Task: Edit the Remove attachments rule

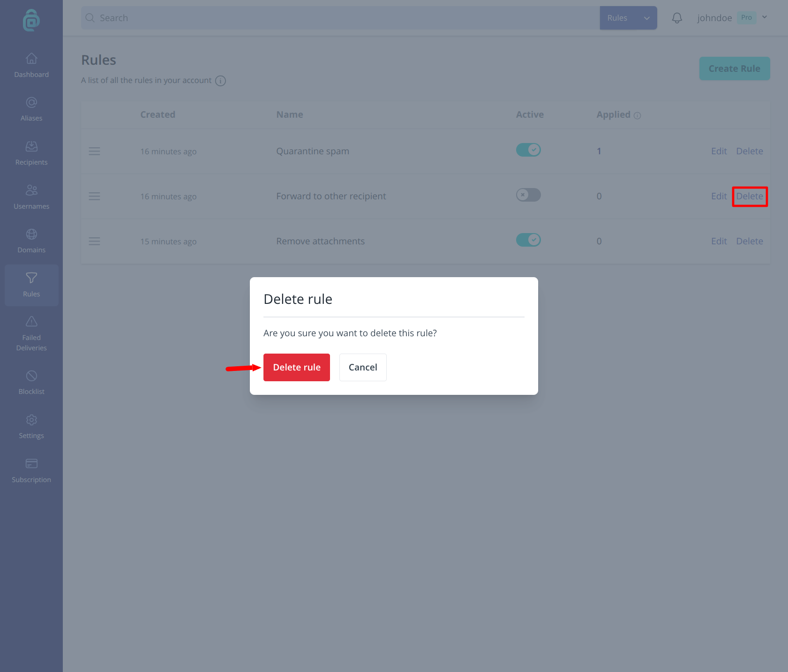Action: (x=719, y=241)
